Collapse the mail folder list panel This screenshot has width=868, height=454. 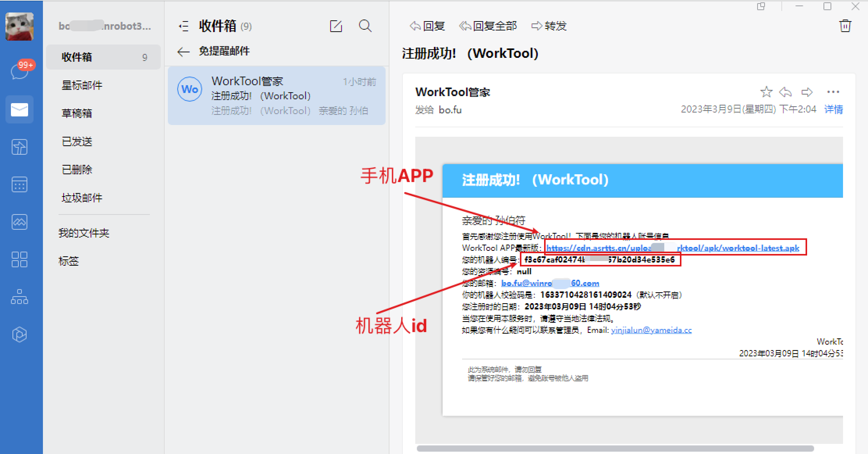[183, 26]
